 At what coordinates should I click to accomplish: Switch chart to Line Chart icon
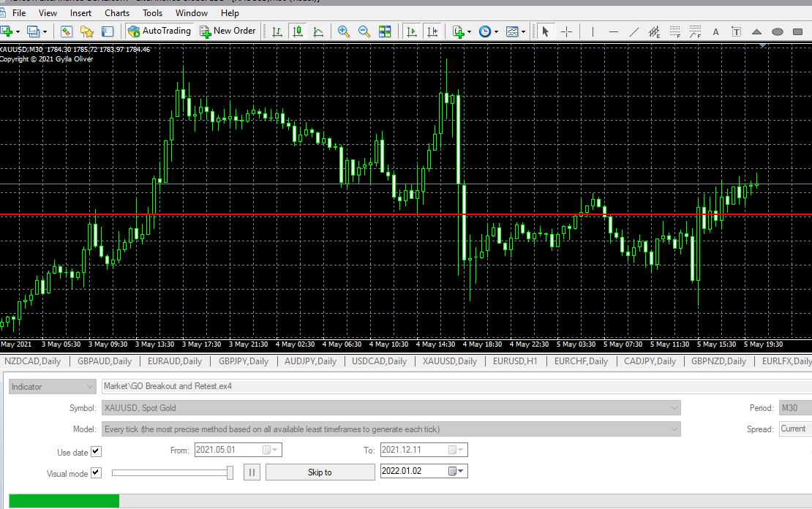pos(318,31)
